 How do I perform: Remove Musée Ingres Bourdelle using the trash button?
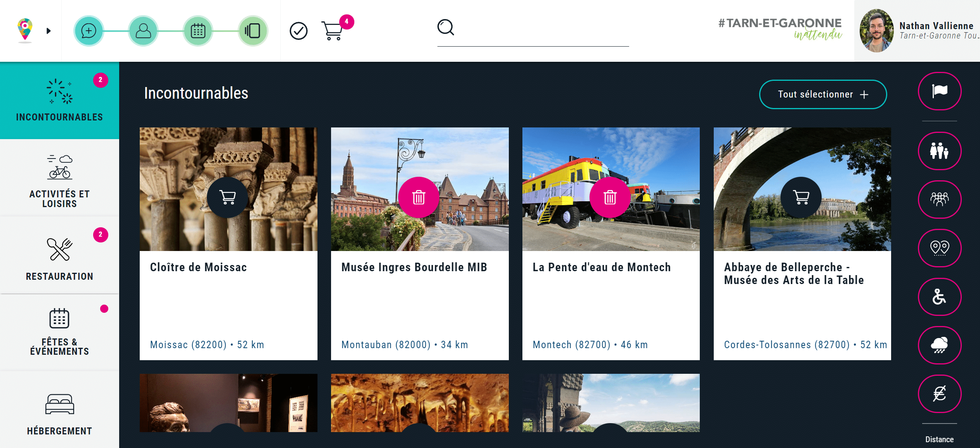419,197
